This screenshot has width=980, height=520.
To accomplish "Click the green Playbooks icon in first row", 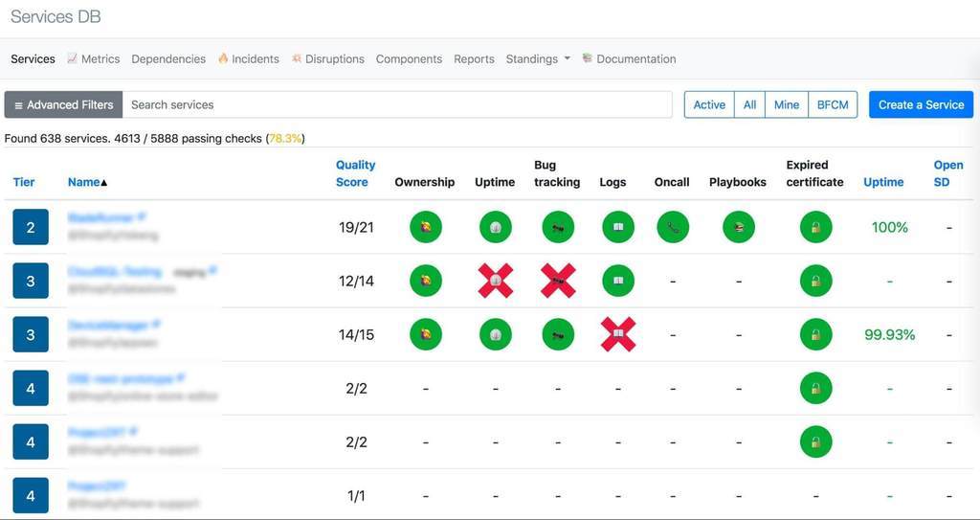I will point(738,227).
